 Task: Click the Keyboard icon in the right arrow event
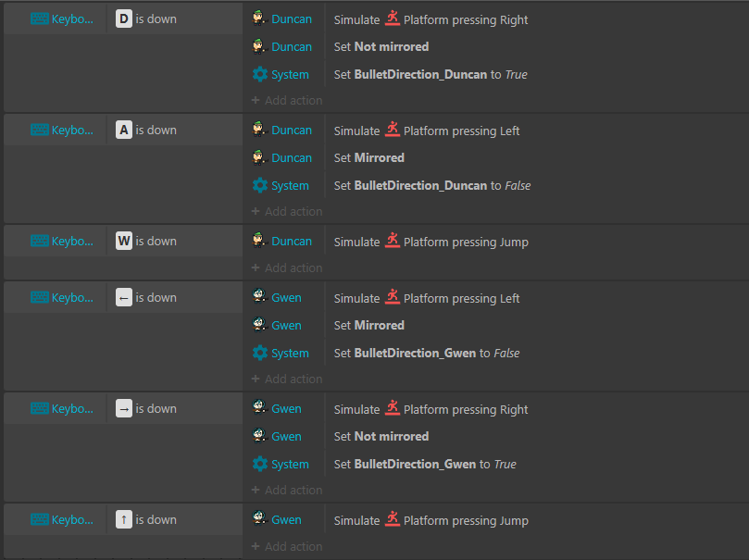(x=39, y=409)
